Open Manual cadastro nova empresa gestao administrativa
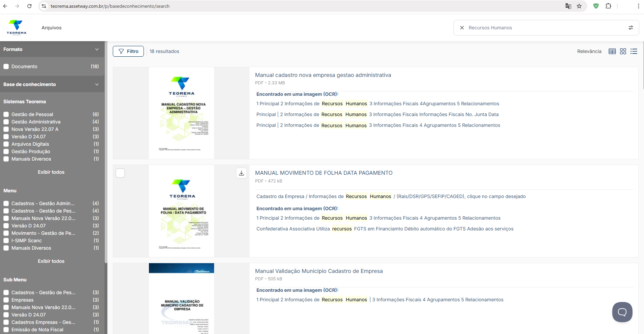 coord(323,75)
